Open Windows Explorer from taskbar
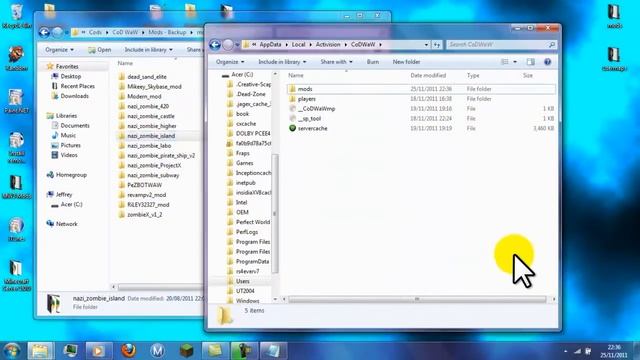Image resolution: width=640 pixels, height=360 pixels. point(40,351)
